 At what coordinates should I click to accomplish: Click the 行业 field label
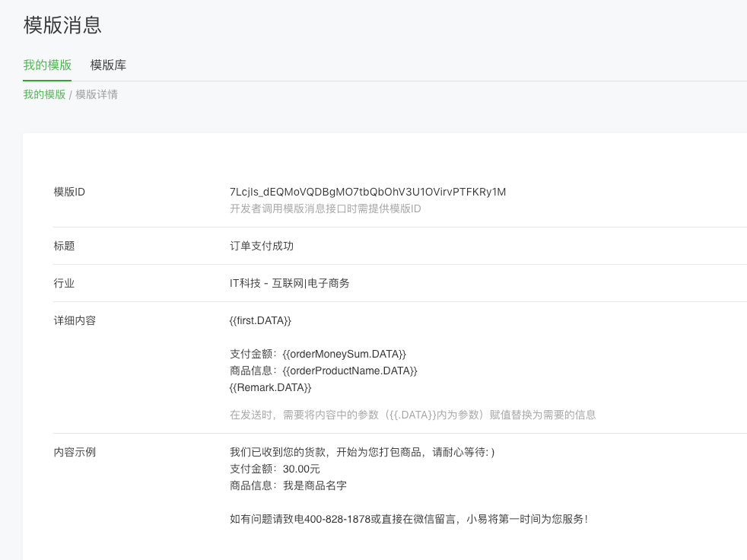(64, 283)
